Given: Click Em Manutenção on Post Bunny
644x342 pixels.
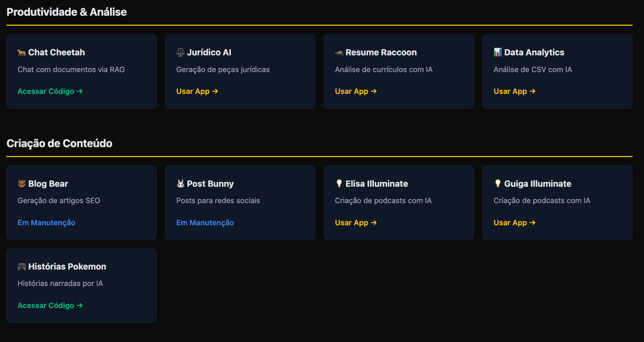Looking at the screenshot, I should [205, 222].
